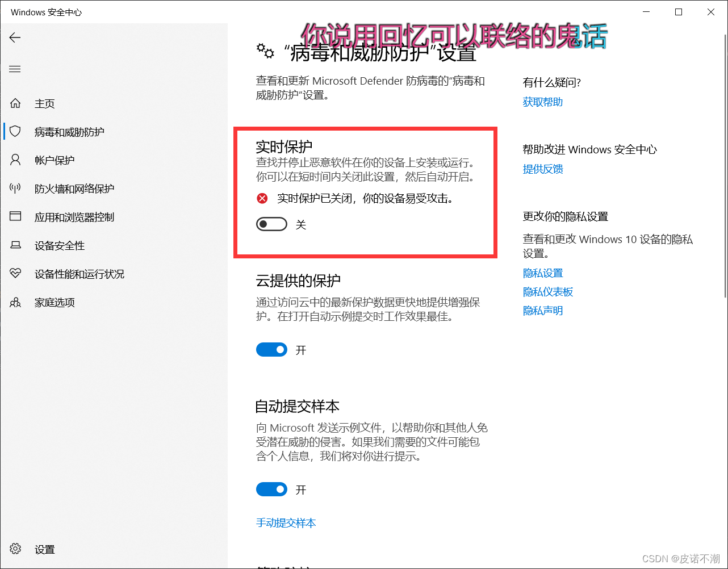Turn off the 云提供的保护 toggle
This screenshot has height=569, width=728.
coord(271,350)
